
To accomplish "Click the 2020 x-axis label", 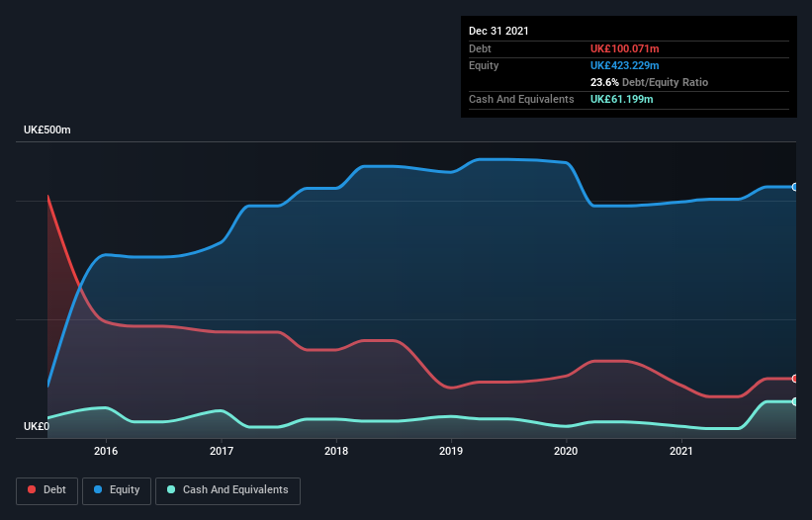I will (566, 451).
